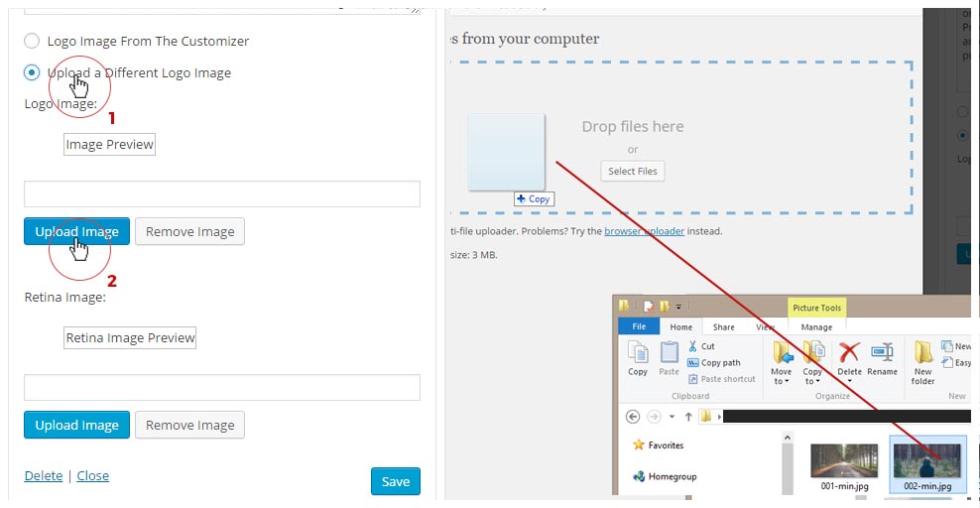
Task: Select Logo Image From The Customizer option
Action: tap(33, 42)
